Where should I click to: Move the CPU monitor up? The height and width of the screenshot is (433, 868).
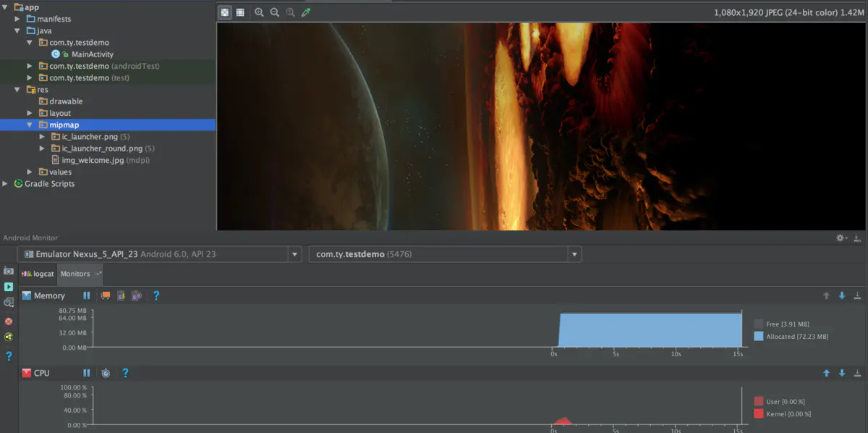(826, 373)
